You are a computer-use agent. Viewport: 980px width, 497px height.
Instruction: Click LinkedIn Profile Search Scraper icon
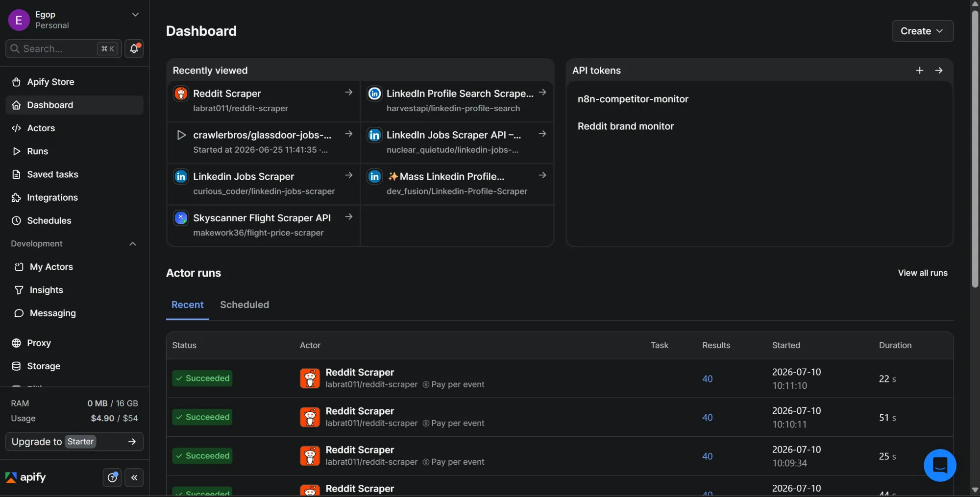(374, 94)
